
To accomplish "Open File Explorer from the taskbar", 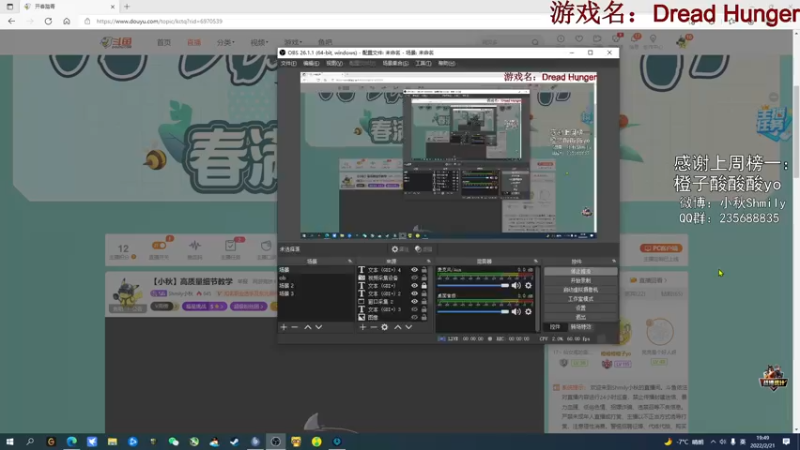I will tap(112, 442).
